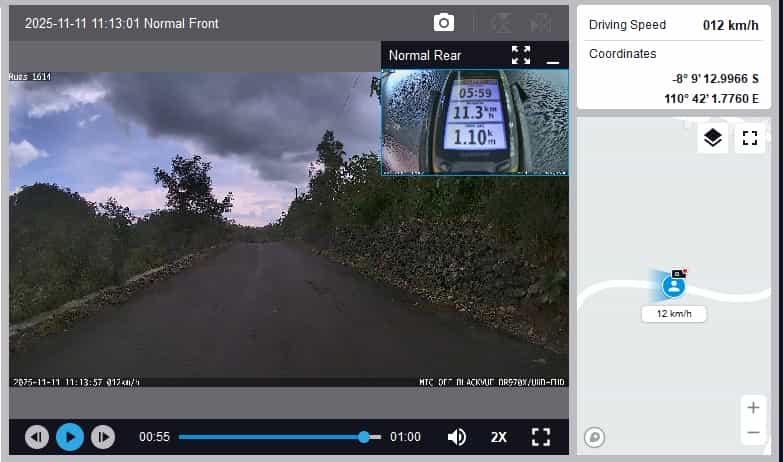The image size is (783, 462).
Task: Click the video progress slider handle
Action: point(364,437)
